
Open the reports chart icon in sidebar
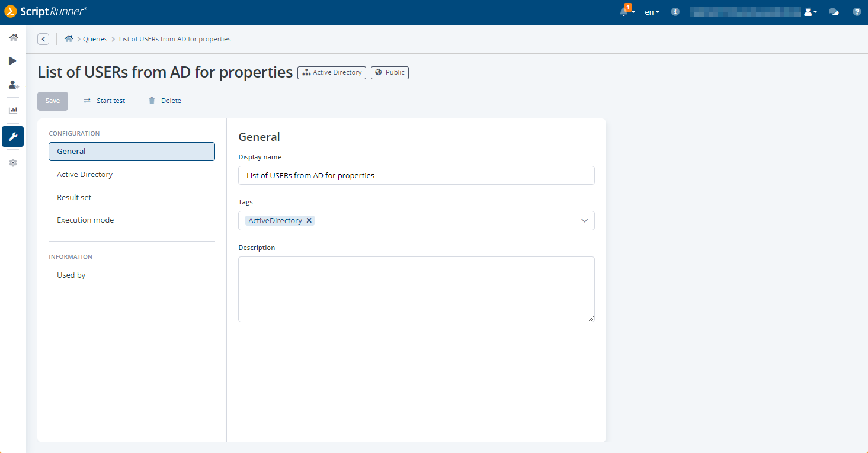(13, 110)
